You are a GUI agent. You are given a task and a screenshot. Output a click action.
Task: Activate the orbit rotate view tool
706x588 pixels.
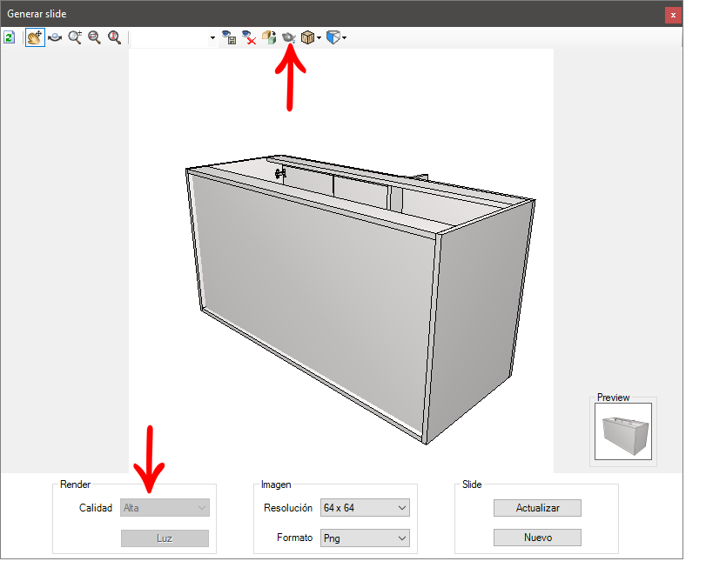[x=55, y=37]
